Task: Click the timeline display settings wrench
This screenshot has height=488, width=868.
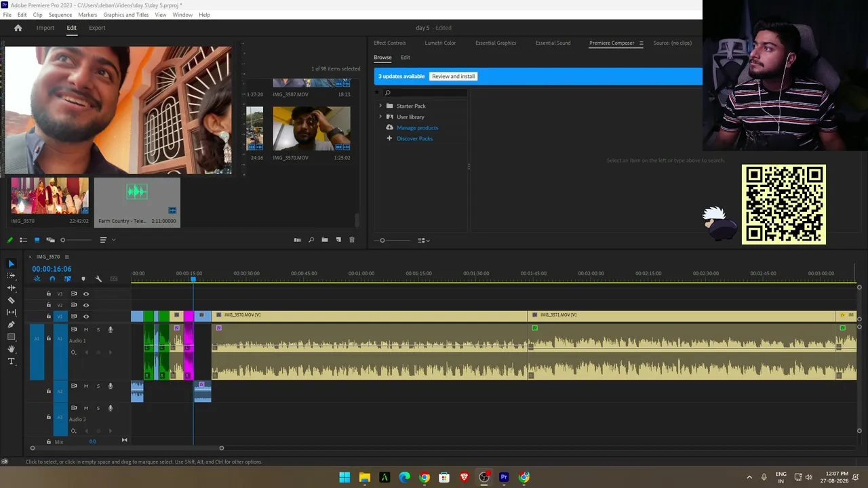Action: pyautogui.click(x=98, y=279)
